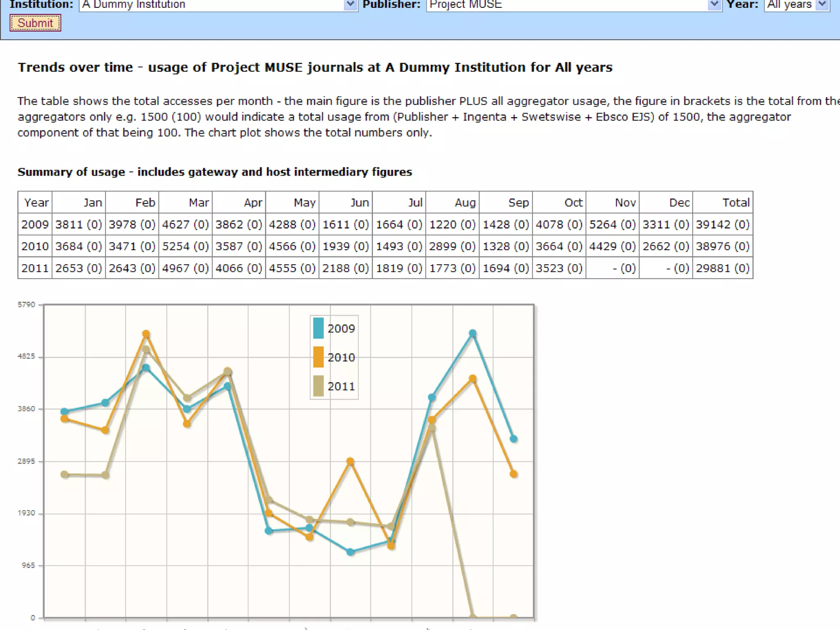
Task: Click the 2011 tan legend swatch
Action: (318, 386)
